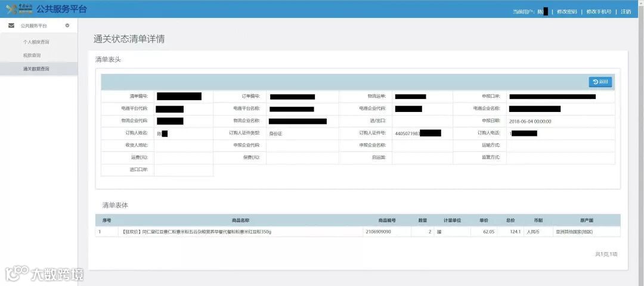Click the 币制 column header
This screenshot has width=644, height=286.
pyautogui.click(x=538, y=220)
